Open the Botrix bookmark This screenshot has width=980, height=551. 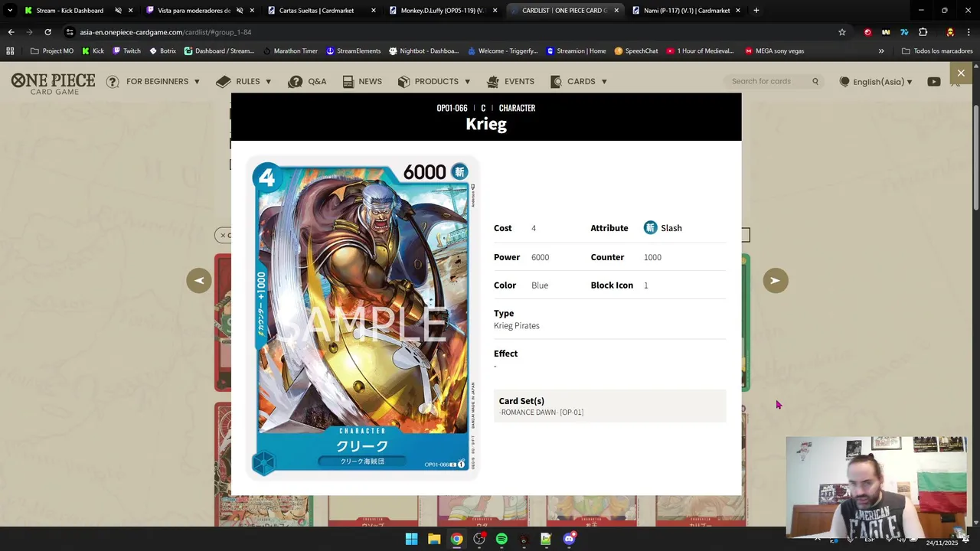(x=162, y=51)
